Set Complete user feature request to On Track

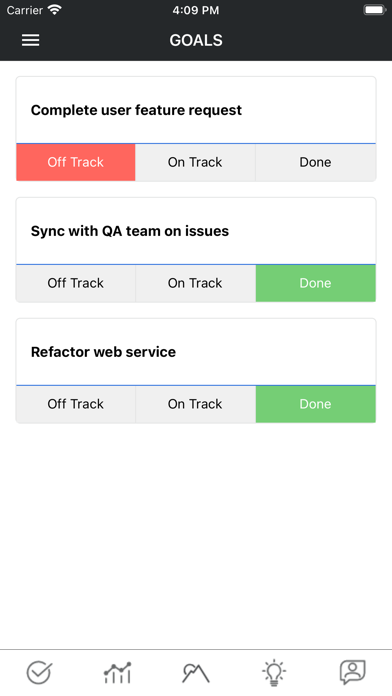point(195,162)
